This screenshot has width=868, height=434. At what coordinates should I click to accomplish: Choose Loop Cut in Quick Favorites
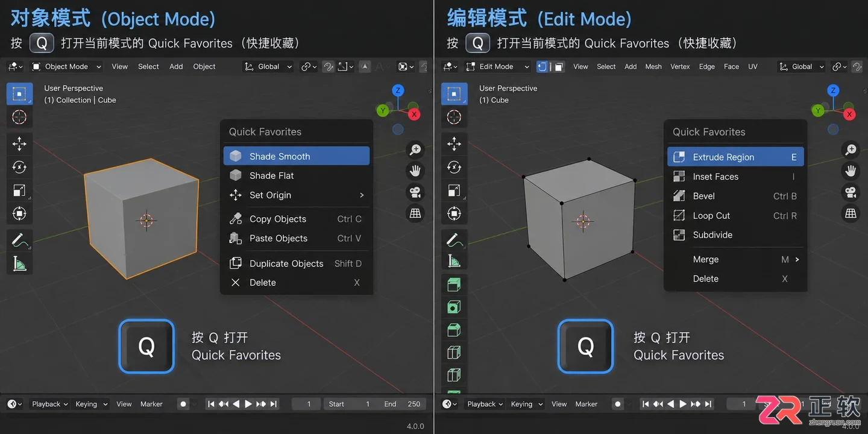pyautogui.click(x=735, y=215)
